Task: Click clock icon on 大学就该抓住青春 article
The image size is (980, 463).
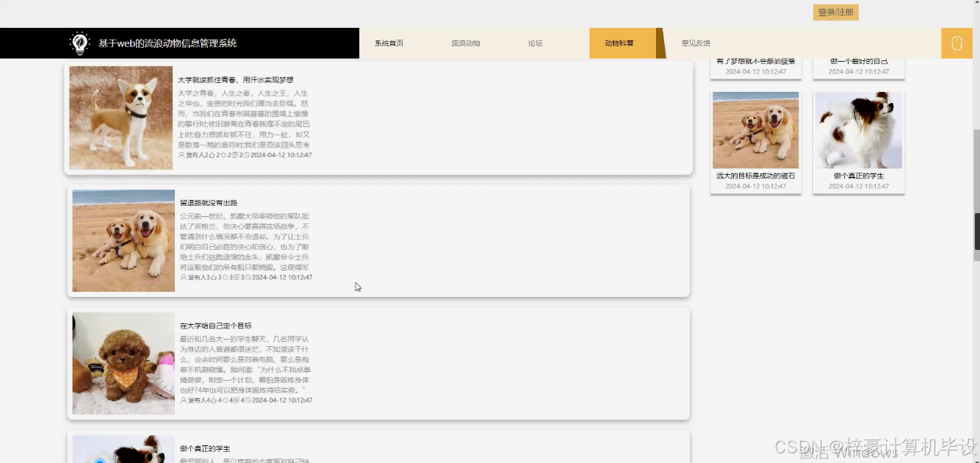Action: 246,155
